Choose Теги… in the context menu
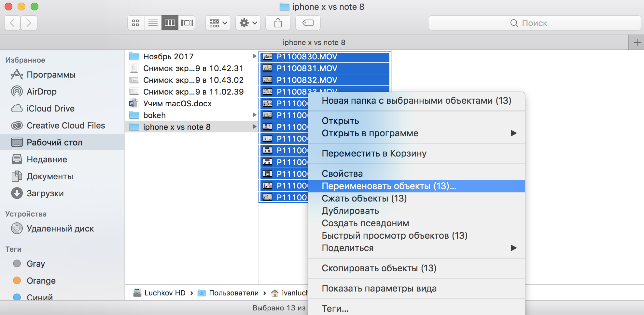Image resolution: width=644 pixels, height=315 pixels. tap(416, 308)
